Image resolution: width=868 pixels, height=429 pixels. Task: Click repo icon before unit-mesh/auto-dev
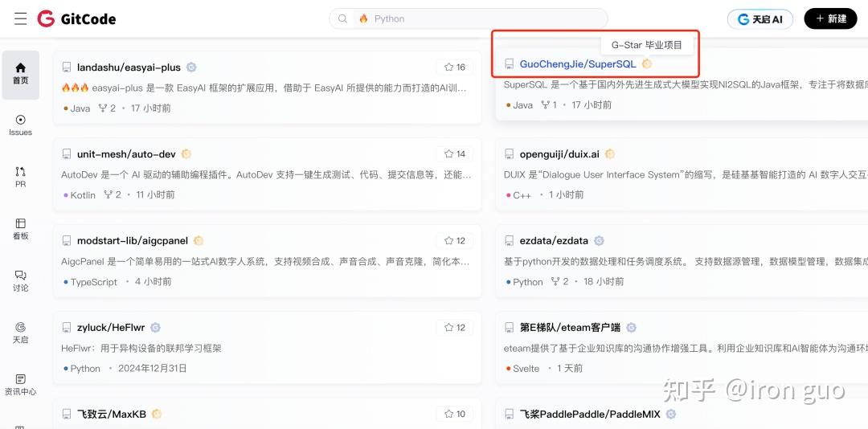click(67, 154)
